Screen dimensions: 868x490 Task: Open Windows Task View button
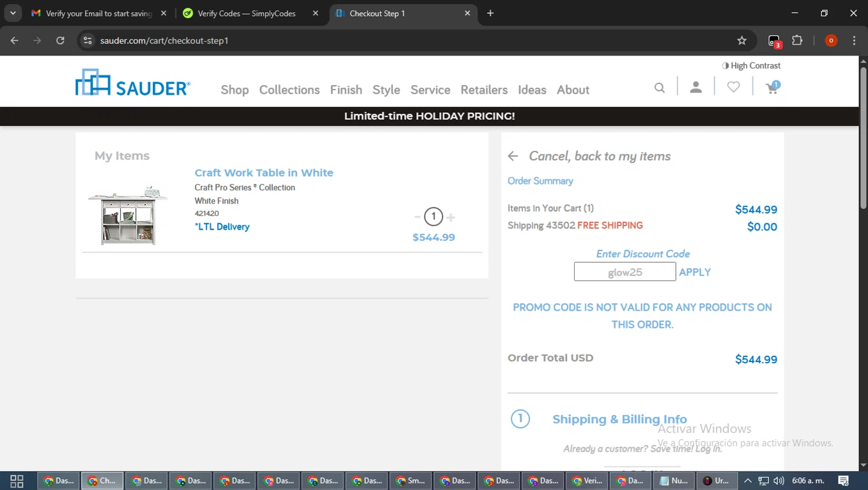tap(17, 481)
